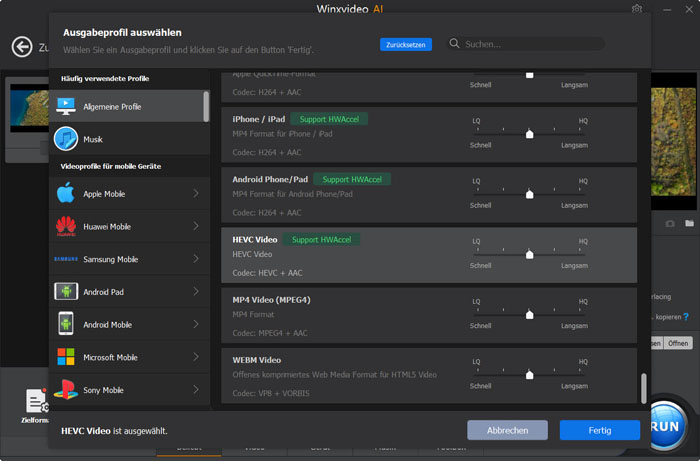Expand Samsung Mobile submenu chevron

(x=196, y=259)
